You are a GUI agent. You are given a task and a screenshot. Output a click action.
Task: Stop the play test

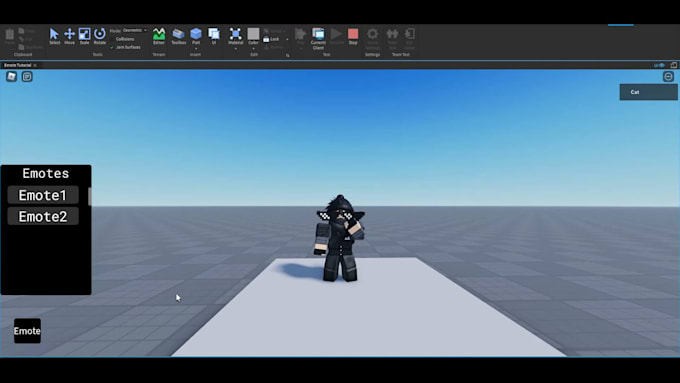click(x=353, y=36)
